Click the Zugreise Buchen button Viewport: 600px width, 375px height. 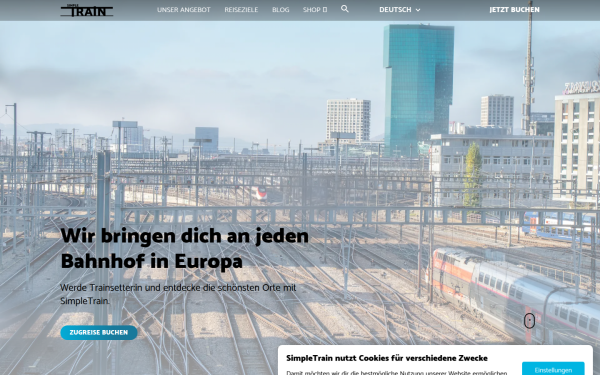click(x=99, y=333)
